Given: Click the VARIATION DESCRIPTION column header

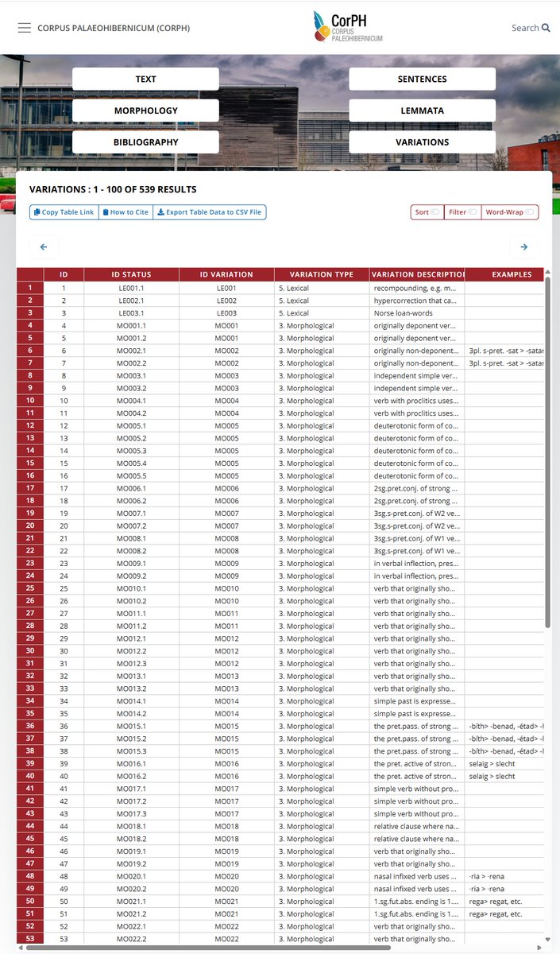Looking at the screenshot, I should coord(417,274).
